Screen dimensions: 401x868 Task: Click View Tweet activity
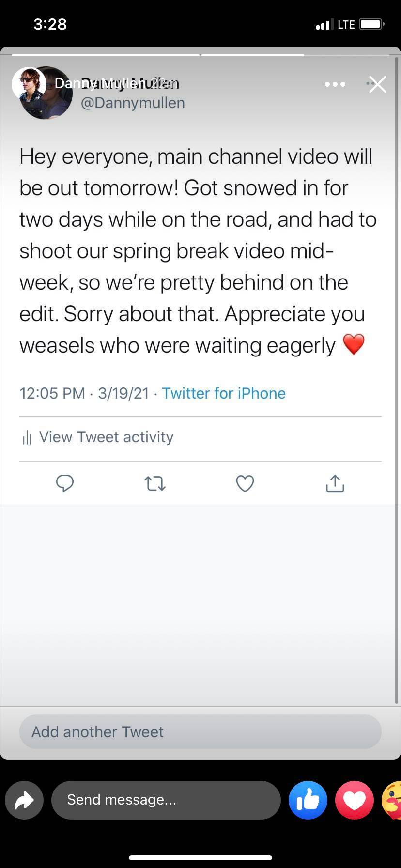coord(106,437)
